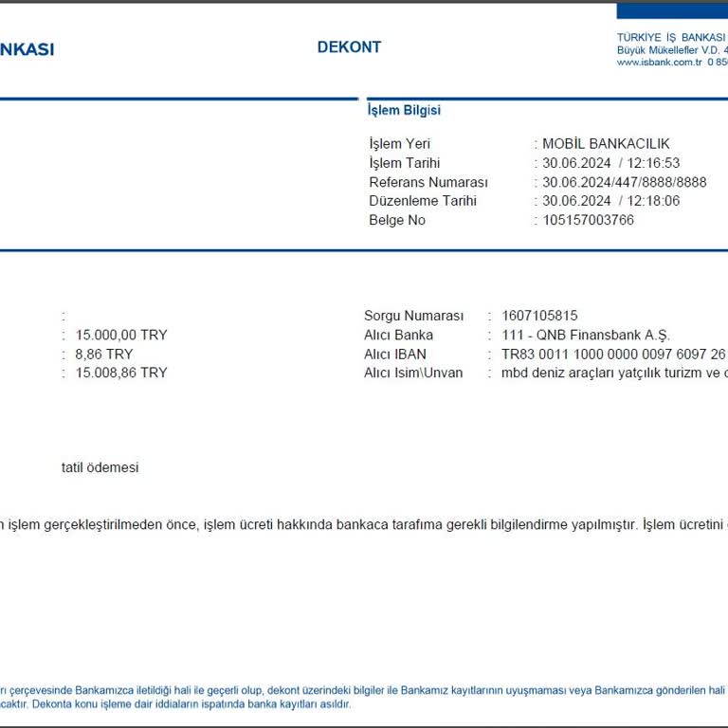The image size is (728, 728).
Task: Select amount 15.000,00 TRY
Action: (121, 335)
